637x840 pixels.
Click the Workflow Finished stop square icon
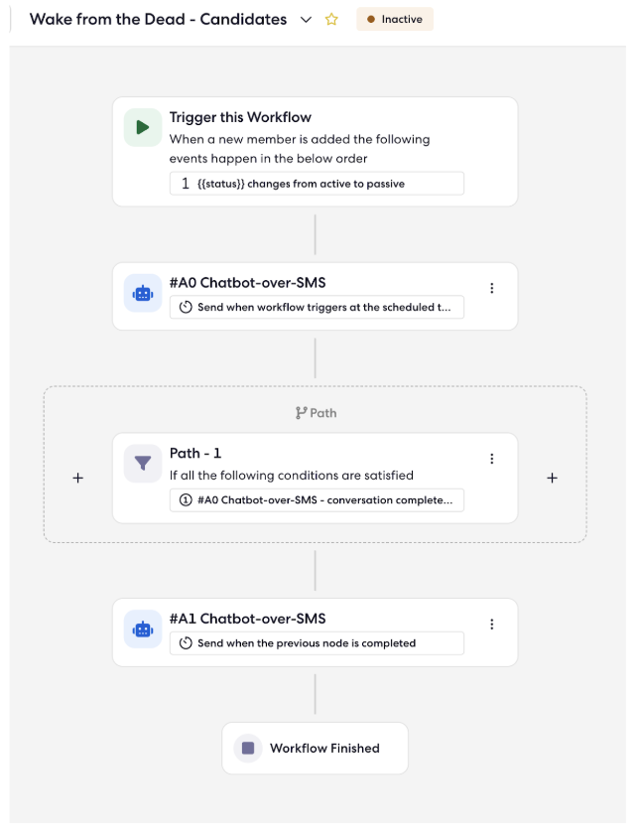[248, 748]
